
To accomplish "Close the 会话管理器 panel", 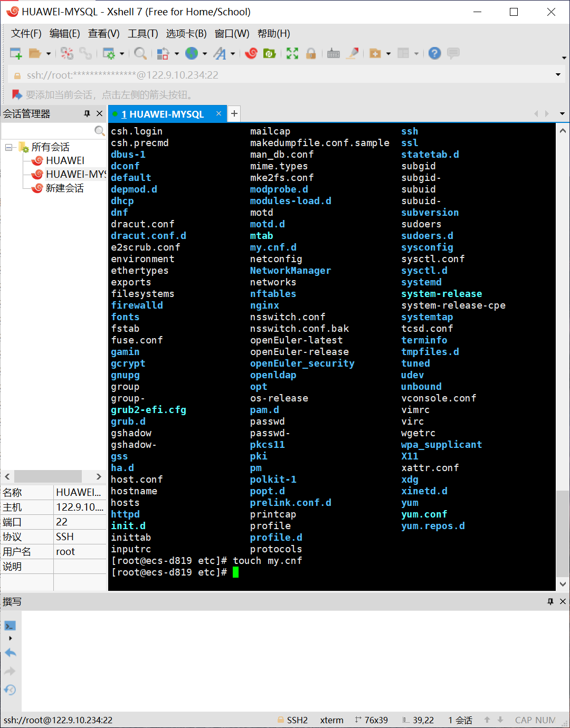I will 99,113.
